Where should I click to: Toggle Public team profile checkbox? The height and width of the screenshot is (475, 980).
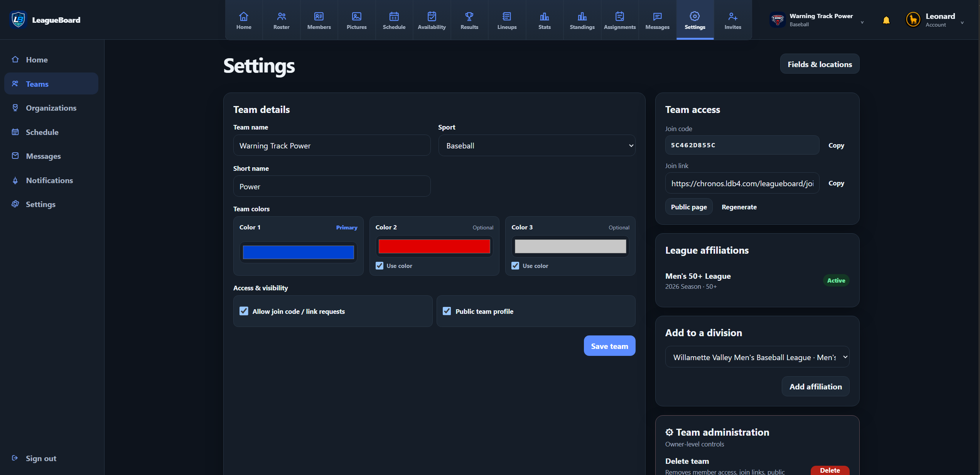point(447,311)
